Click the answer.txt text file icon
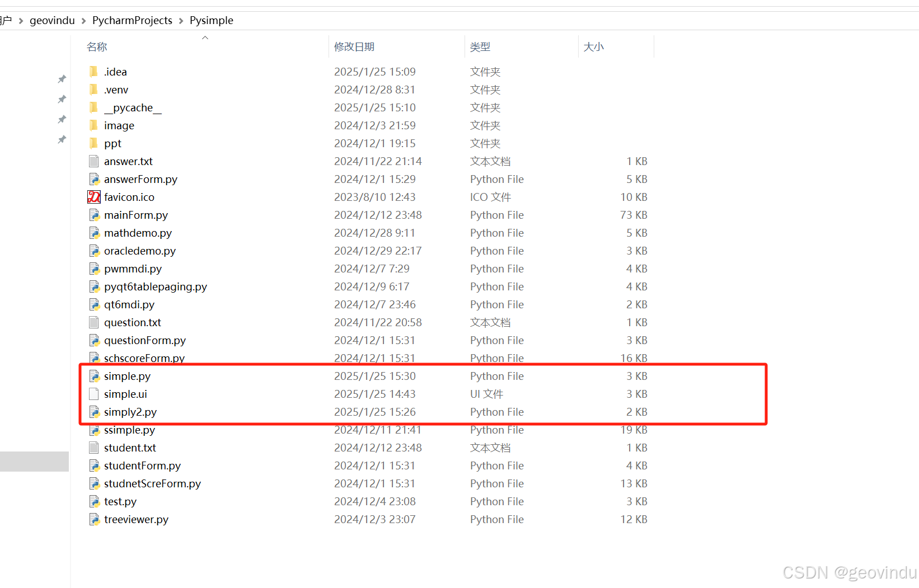The height and width of the screenshot is (588, 919). (94, 161)
